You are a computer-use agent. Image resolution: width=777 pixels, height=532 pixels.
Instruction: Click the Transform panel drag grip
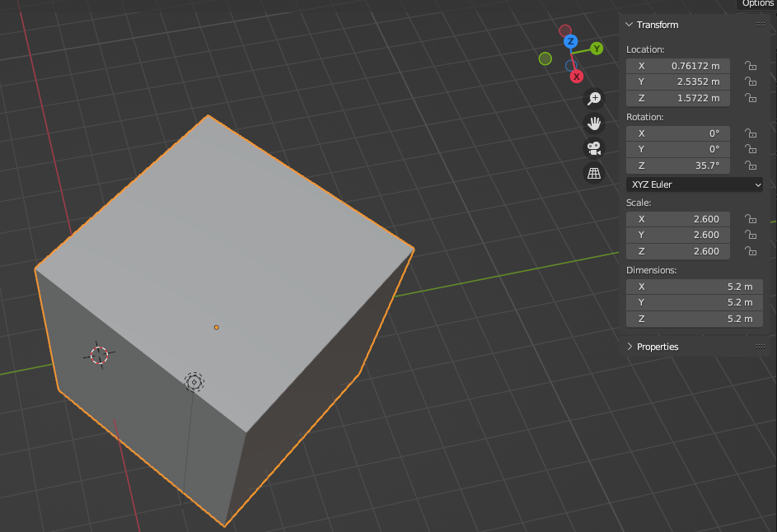[x=761, y=24]
